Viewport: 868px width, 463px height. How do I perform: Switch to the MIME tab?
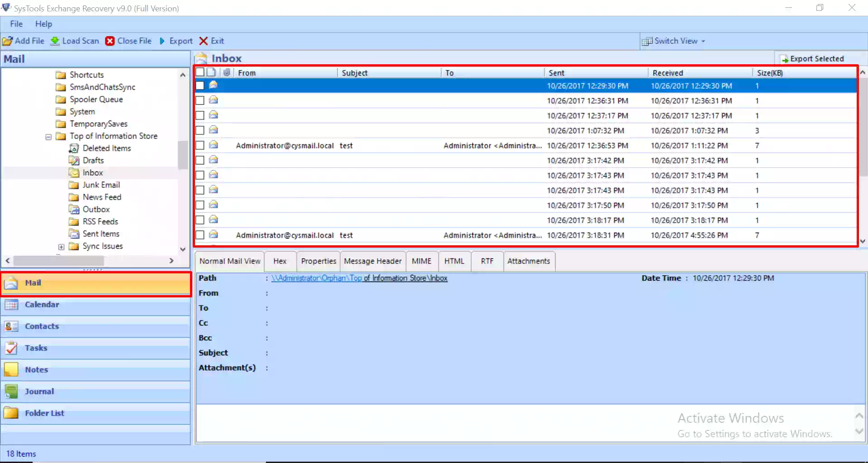pos(422,261)
